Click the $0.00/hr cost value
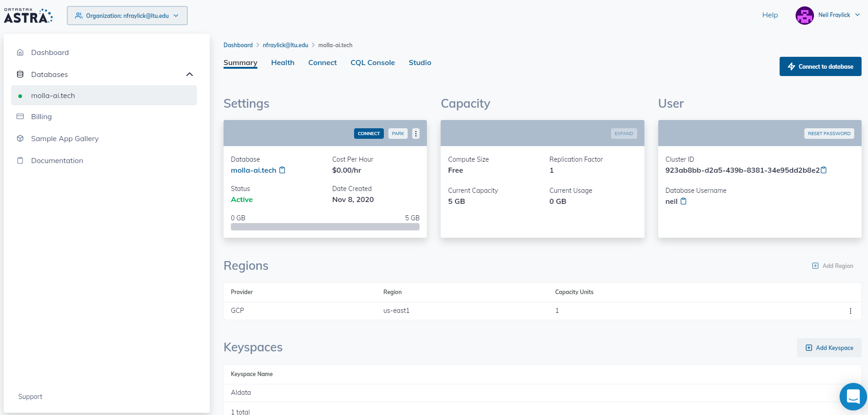Viewport: 868px width, 415px height. tap(347, 170)
